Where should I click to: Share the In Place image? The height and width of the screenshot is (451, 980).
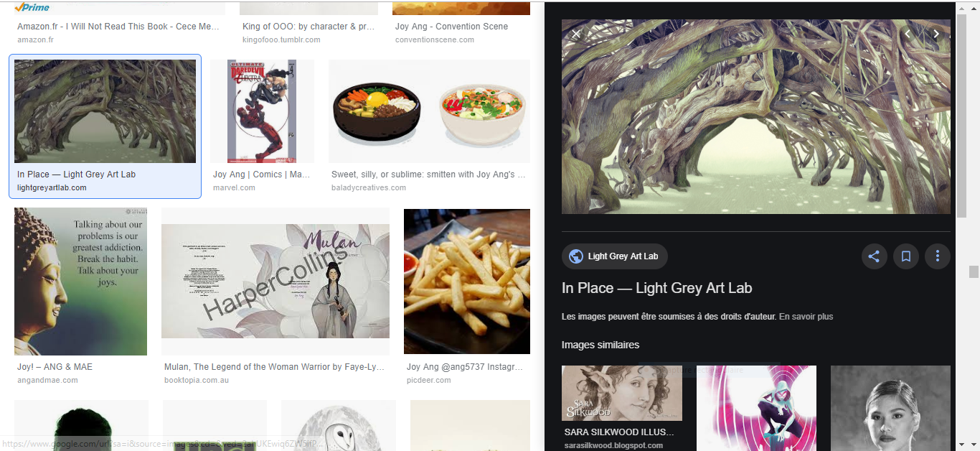(874, 256)
